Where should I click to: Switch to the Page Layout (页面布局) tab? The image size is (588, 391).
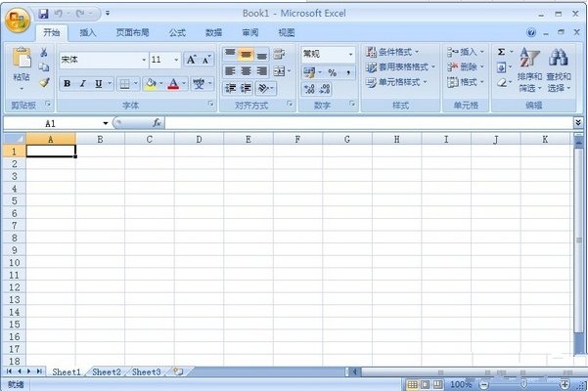(x=132, y=32)
